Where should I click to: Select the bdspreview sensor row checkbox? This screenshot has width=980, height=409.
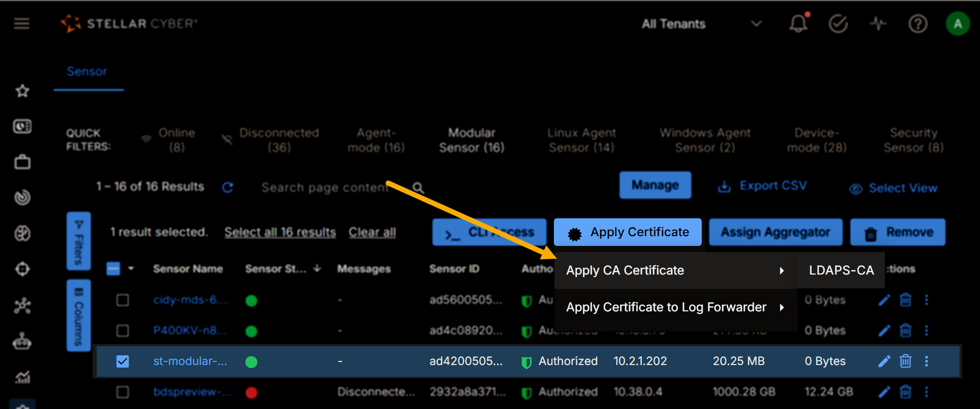(x=123, y=392)
